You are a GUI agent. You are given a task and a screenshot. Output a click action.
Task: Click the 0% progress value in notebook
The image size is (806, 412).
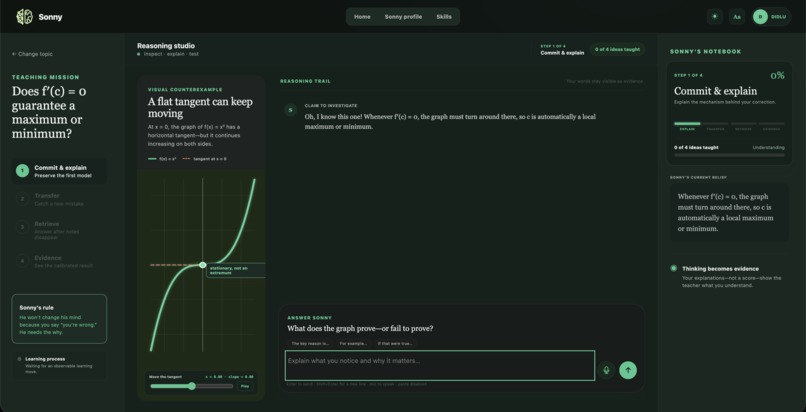point(777,76)
